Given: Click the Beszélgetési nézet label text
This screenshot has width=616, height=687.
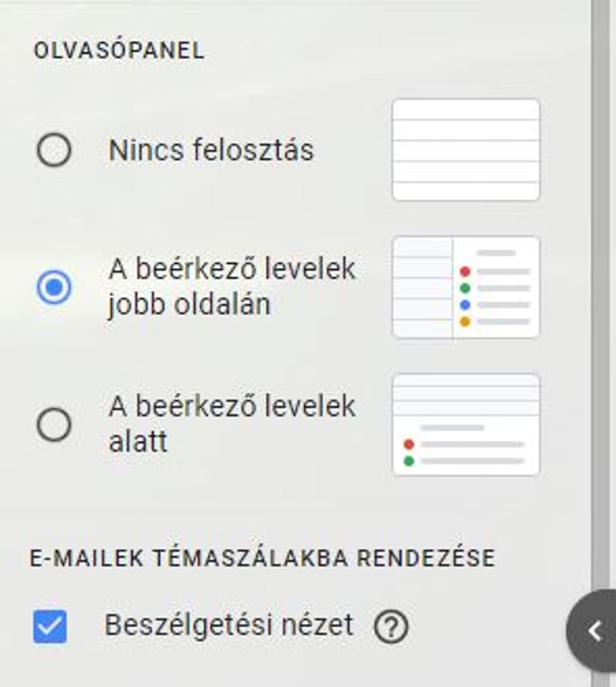Looking at the screenshot, I should tap(229, 625).
